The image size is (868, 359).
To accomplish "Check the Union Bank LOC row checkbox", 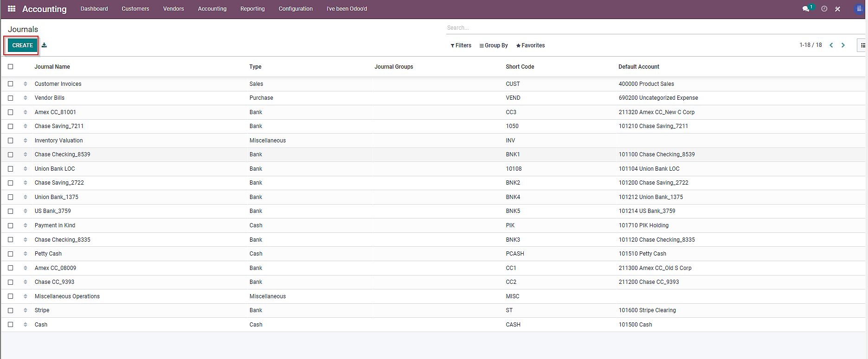I will coord(11,169).
